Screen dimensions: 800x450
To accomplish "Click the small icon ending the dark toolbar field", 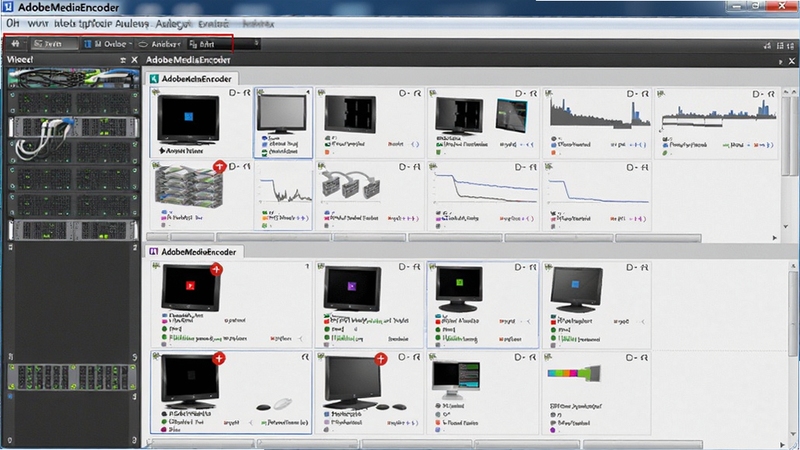I will point(257,43).
